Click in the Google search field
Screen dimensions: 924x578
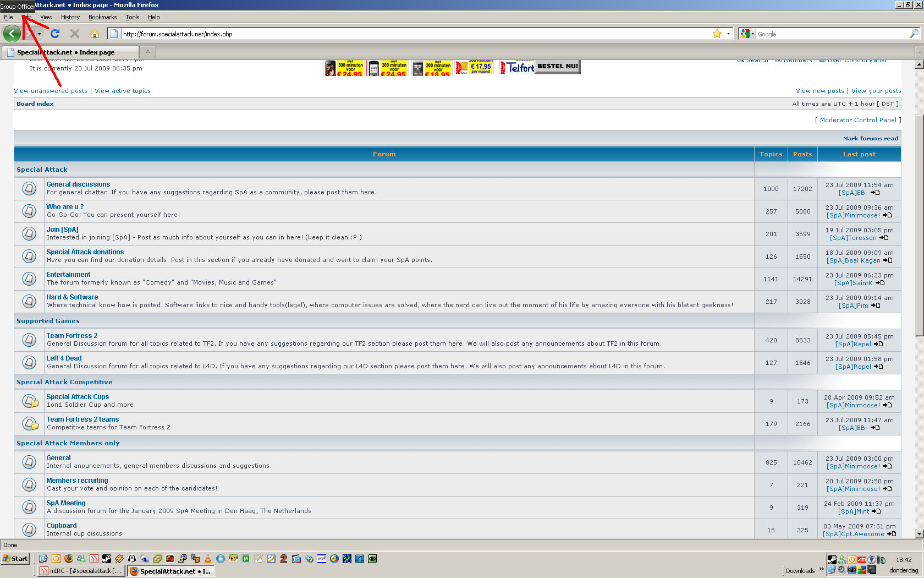click(x=832, y=34)
